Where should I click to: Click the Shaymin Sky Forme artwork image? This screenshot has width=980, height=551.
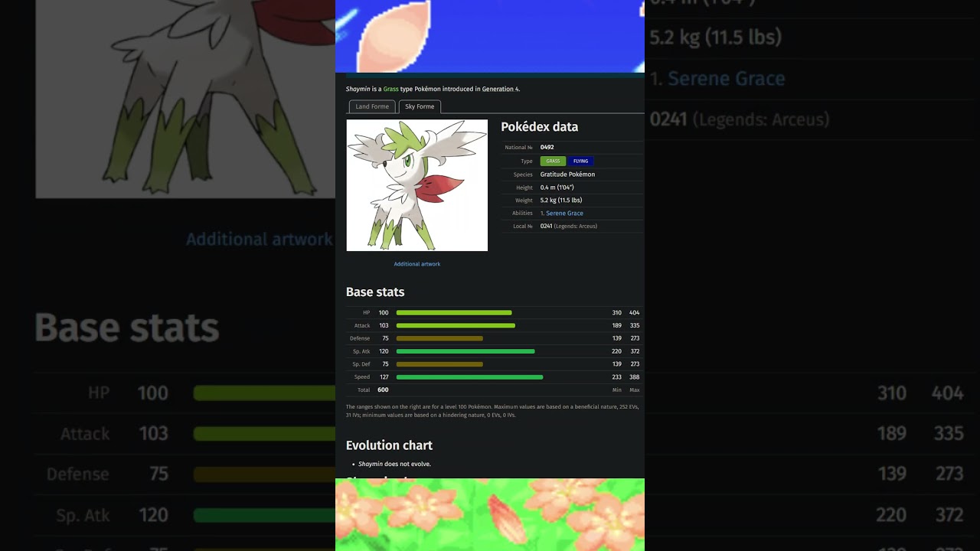coord(417,185)
